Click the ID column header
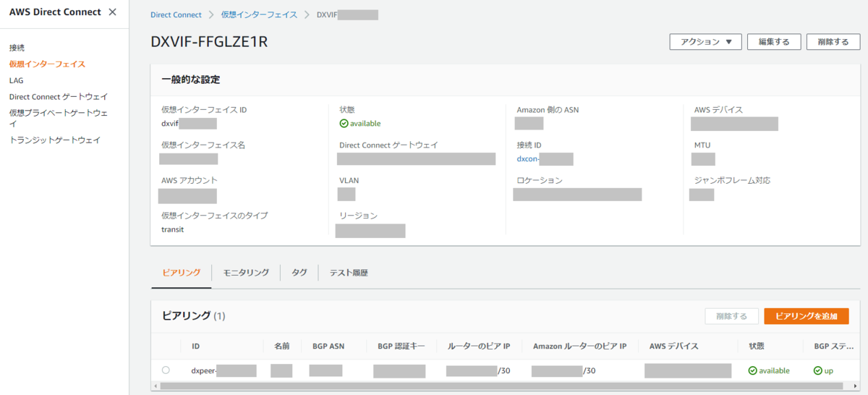Viewport: 868px width, 395px height. point(195,347)
